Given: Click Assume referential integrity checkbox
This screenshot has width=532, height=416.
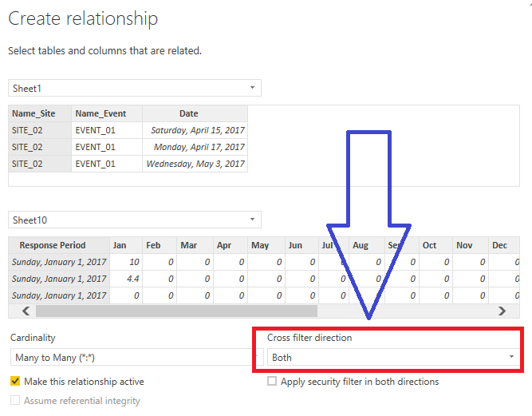Looking at the screenshot, I should pyautogui.click(x=15, y=401).
